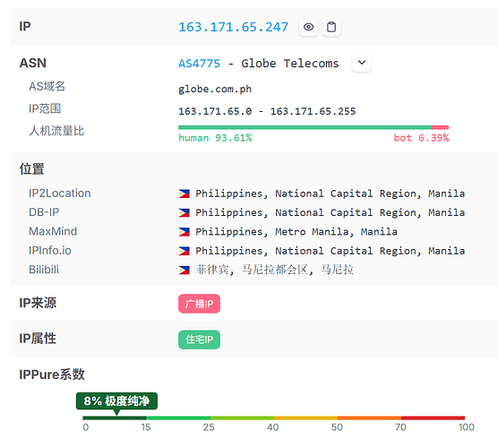Click the IPInfo.io provider label

[50, 250]
